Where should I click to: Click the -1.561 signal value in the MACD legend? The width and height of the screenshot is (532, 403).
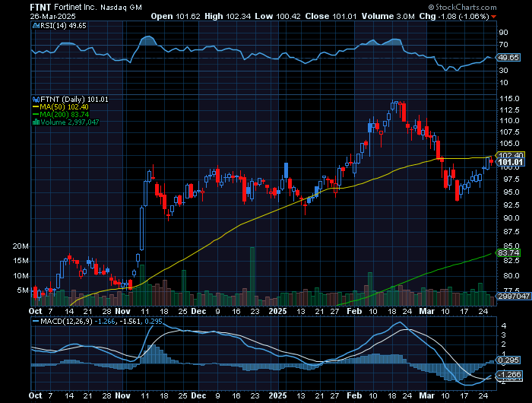tap(129, 321)
